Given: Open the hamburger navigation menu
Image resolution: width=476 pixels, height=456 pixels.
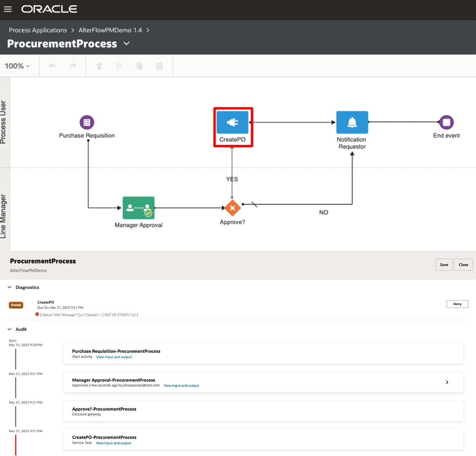Looking at the screenshot, I should [x=8, y=9].
